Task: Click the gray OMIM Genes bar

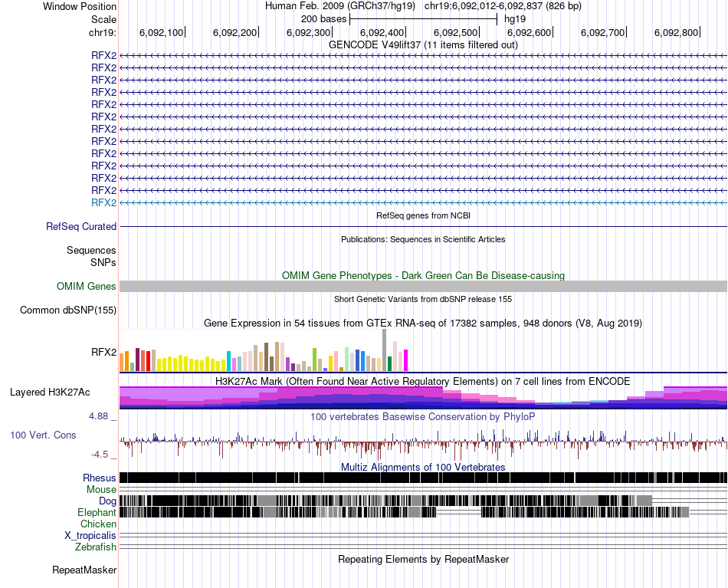Action: (x=424, y=286)
